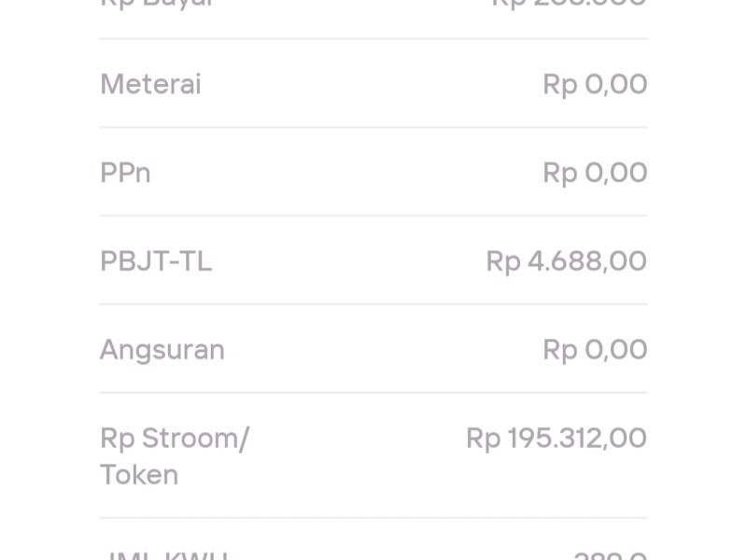747x560 pixels.
Task: Click the PBJT-TL amount Rp 4.688,00
Action: point(566,261)
